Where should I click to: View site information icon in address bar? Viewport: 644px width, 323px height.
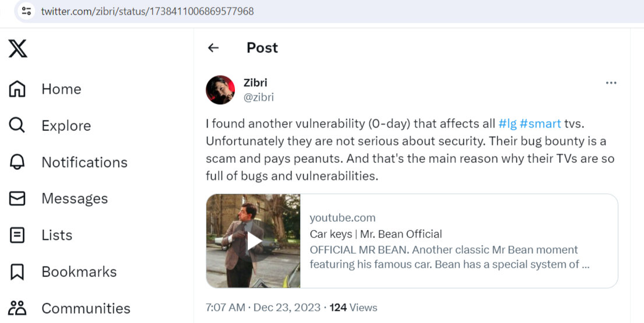coord(26,11)
